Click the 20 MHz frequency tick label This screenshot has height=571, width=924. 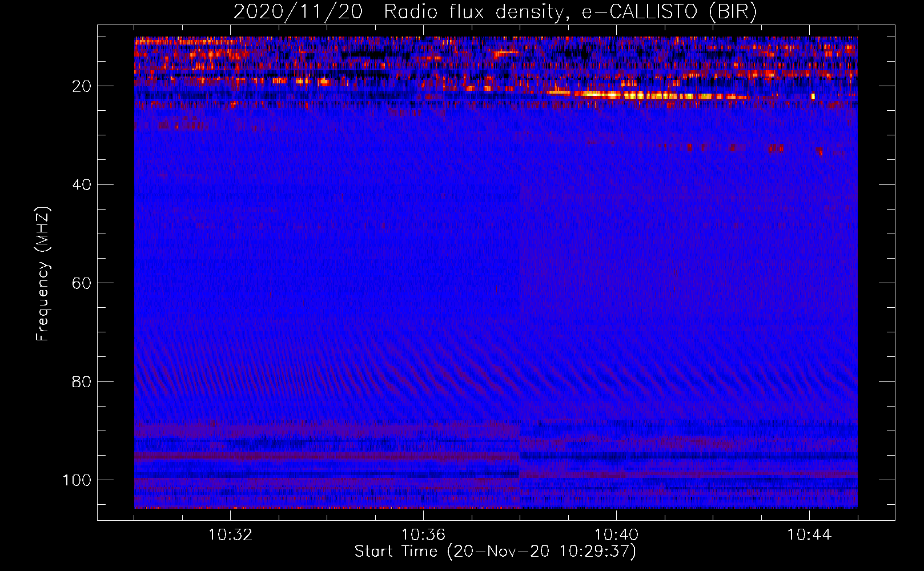click(82, 86)
